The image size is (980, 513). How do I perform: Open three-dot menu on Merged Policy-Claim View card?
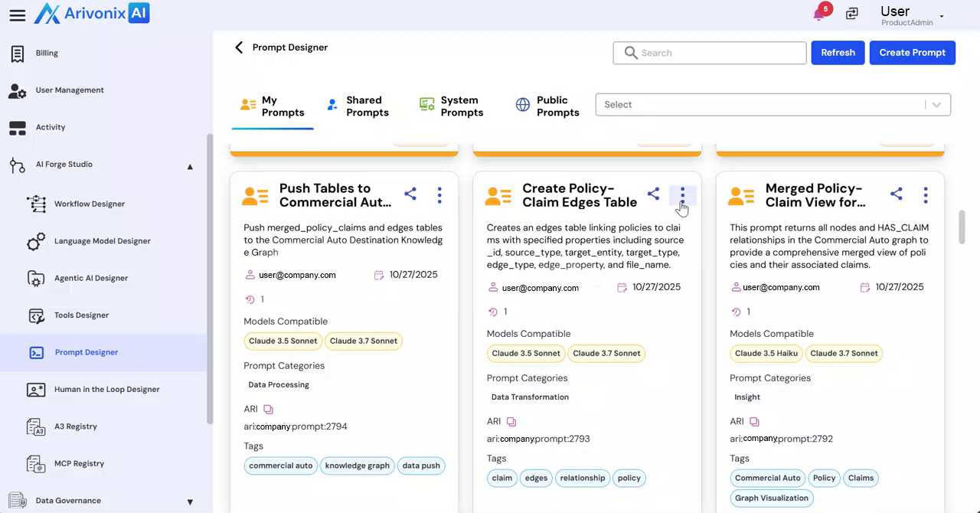pos(925,194)
